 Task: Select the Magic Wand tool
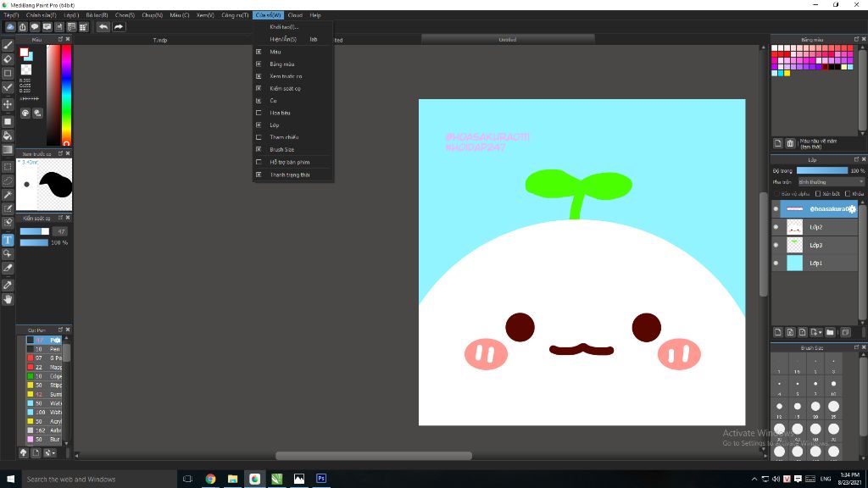click(8, 195)
